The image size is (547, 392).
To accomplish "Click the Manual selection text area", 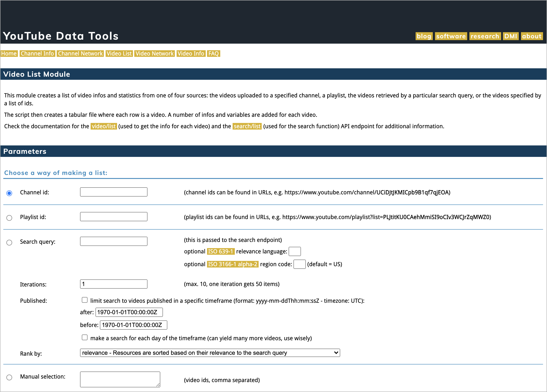I will tap(120, 379).
